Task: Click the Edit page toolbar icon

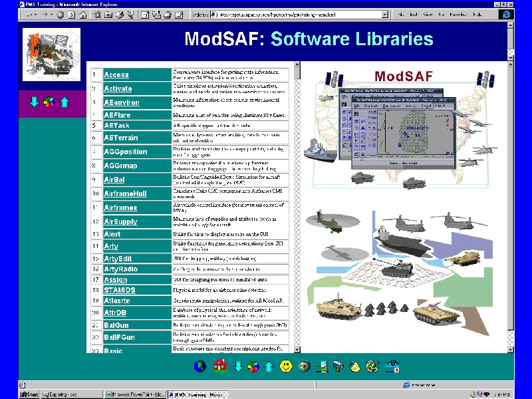Action: tap(179, 15)
